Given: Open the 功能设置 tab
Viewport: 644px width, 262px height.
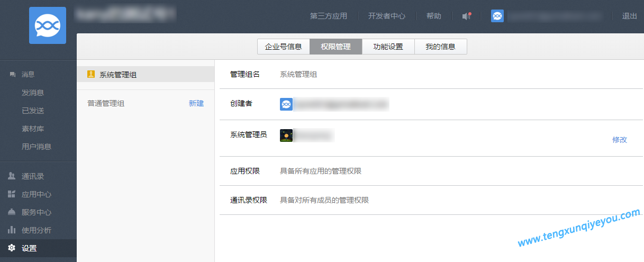Looking at the screenshot, I should (388, 47).
